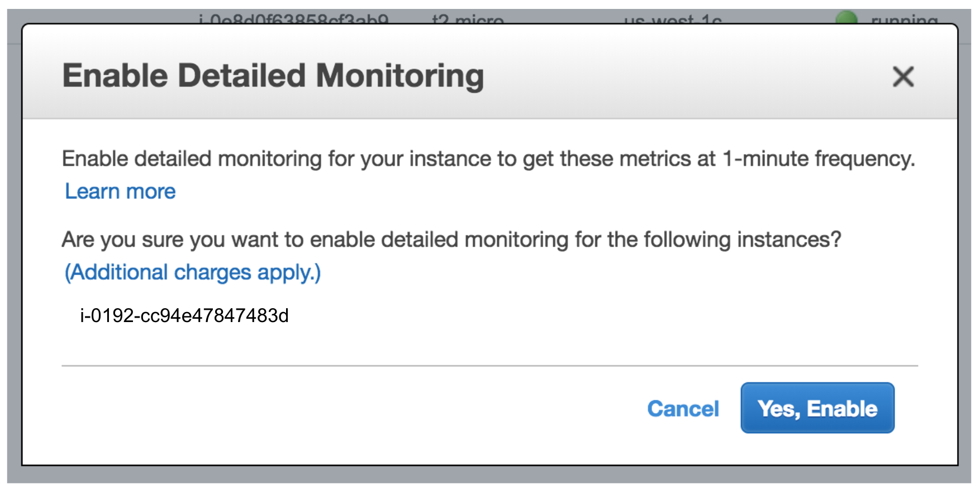Viewport: 980px width, 499px height.
Task: Open the Additional charges apply link
Action: [193, 273]
